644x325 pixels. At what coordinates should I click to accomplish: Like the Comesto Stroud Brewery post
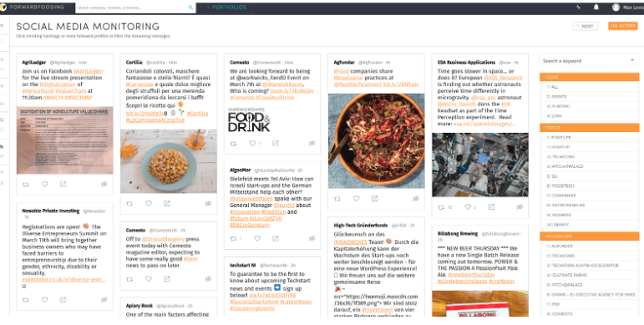click(x=149, y=279)
